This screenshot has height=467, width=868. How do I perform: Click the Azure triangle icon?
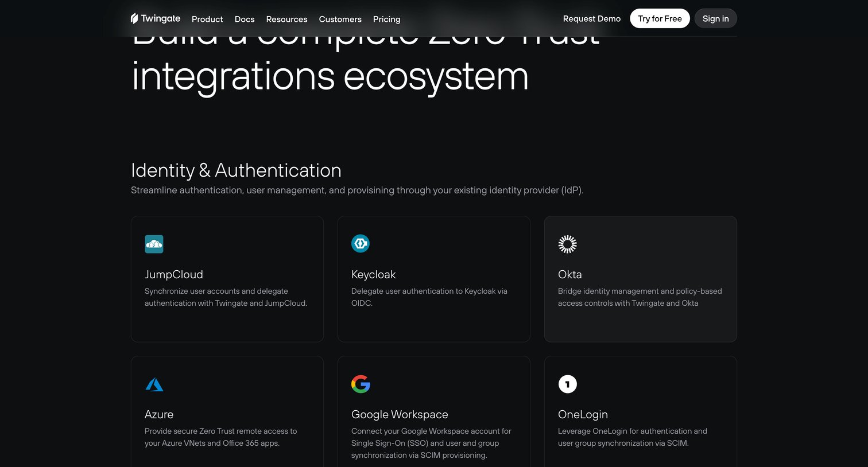[154, 384]
